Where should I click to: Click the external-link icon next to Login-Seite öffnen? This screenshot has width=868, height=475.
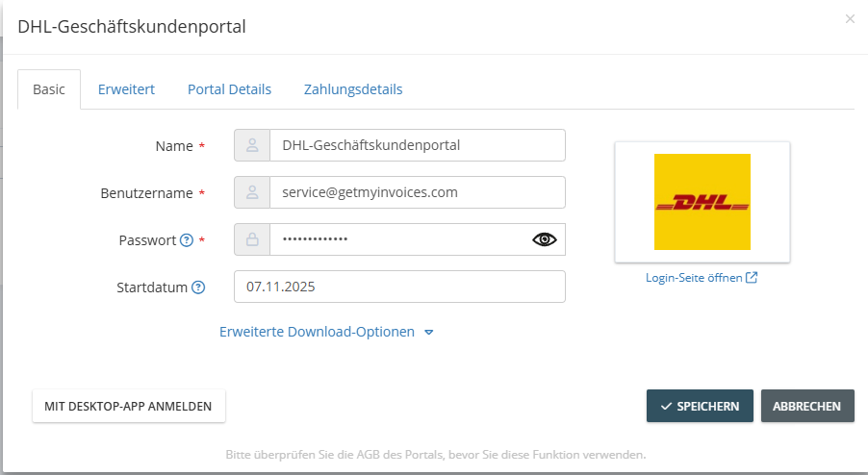pyautogui.click(x=752, y=277)
